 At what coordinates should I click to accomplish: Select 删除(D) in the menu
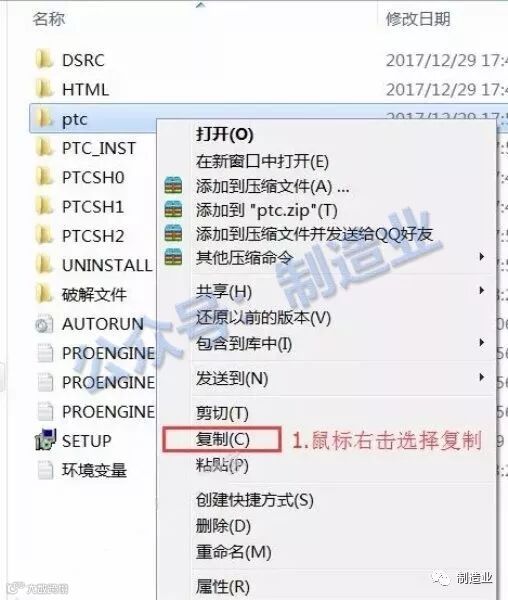tap(223, 526)
